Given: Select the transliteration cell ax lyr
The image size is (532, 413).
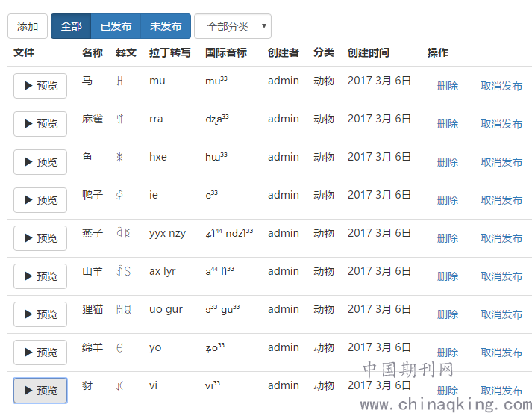Looking at the screenshot, I should pyautogui.click(x=163, y=271).
